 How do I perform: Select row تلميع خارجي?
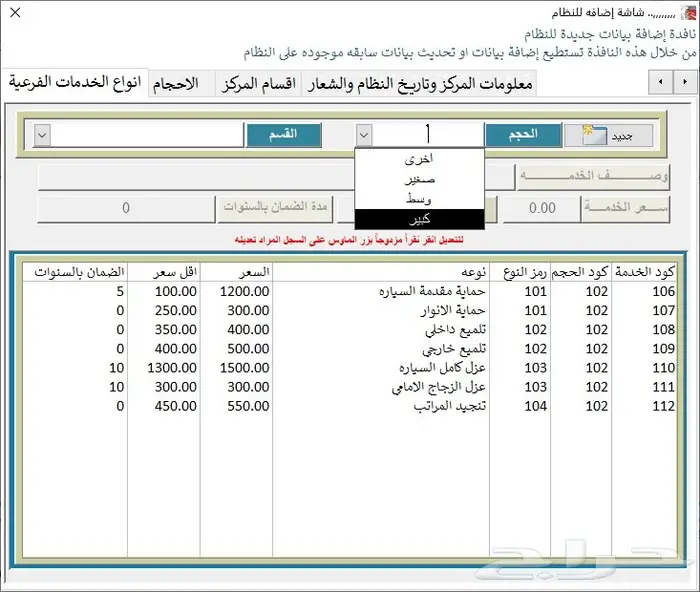pos(349,349)
